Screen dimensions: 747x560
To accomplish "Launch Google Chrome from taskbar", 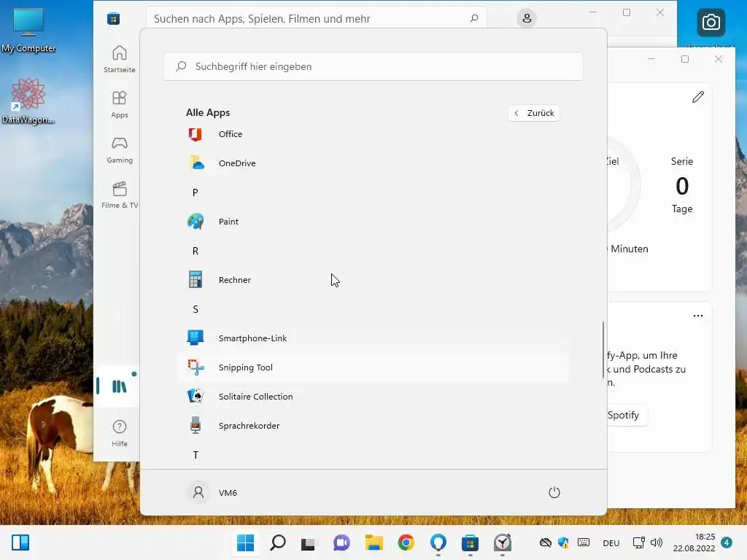I will point(406,542).
